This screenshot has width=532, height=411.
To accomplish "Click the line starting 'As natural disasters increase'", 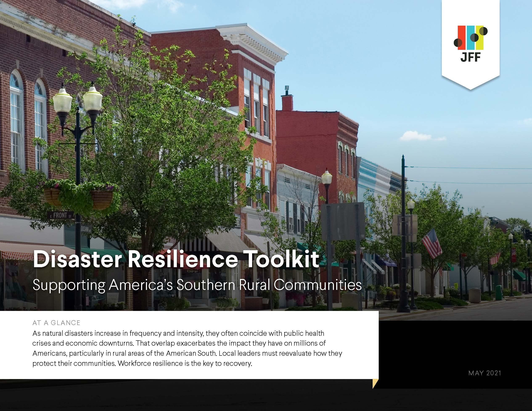I will click(178, 333).
